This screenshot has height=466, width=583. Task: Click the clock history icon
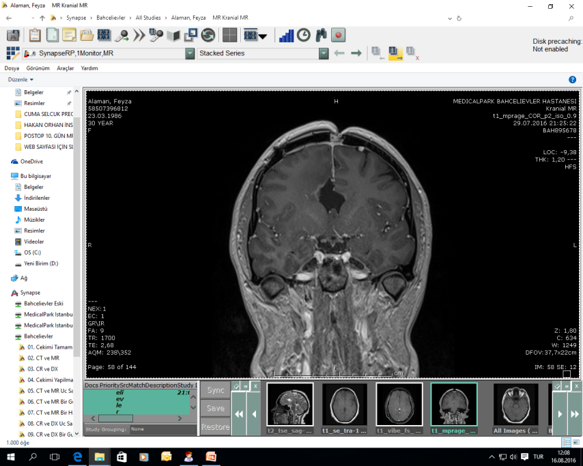tap(304, 35)
